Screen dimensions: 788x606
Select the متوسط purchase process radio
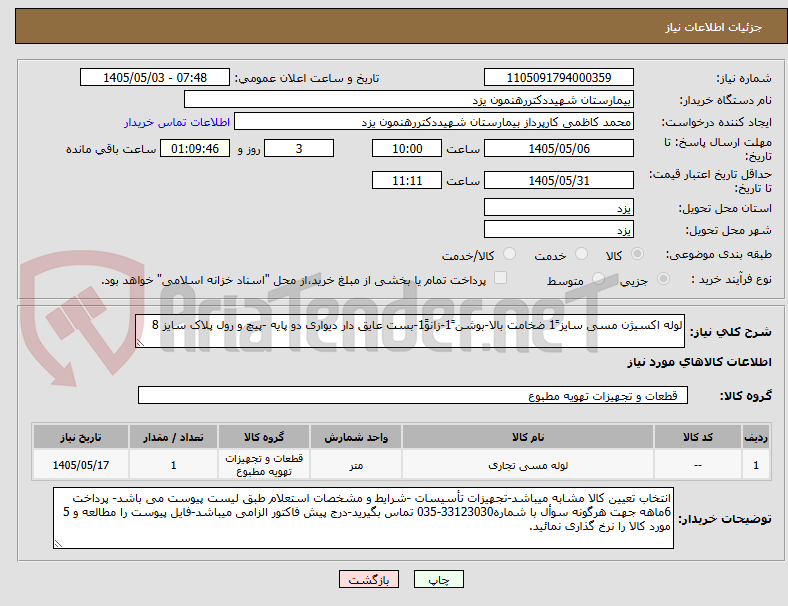click(x=598, y=279)
